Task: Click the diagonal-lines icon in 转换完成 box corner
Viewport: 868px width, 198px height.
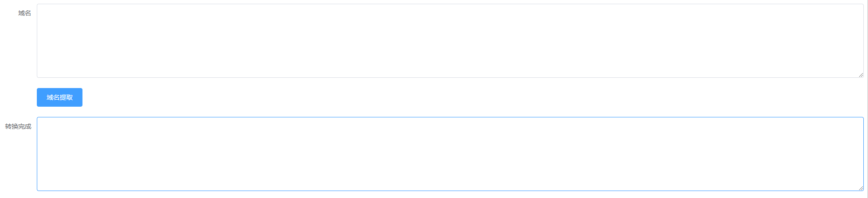Action: [861, 188]
